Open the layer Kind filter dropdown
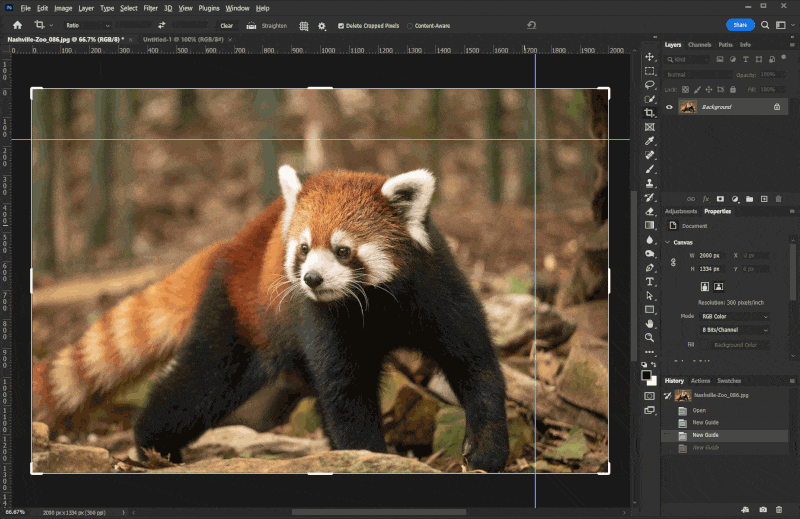Screen dimensions: 800x519 click(688, 60)
